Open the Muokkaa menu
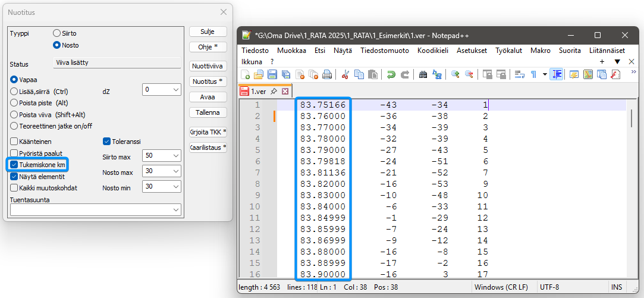The image size is (644, 298). click(291, 51)
